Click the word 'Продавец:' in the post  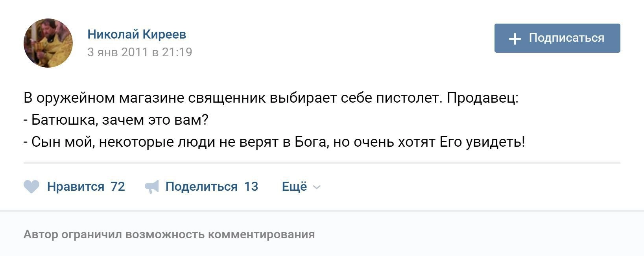(483, 98)
